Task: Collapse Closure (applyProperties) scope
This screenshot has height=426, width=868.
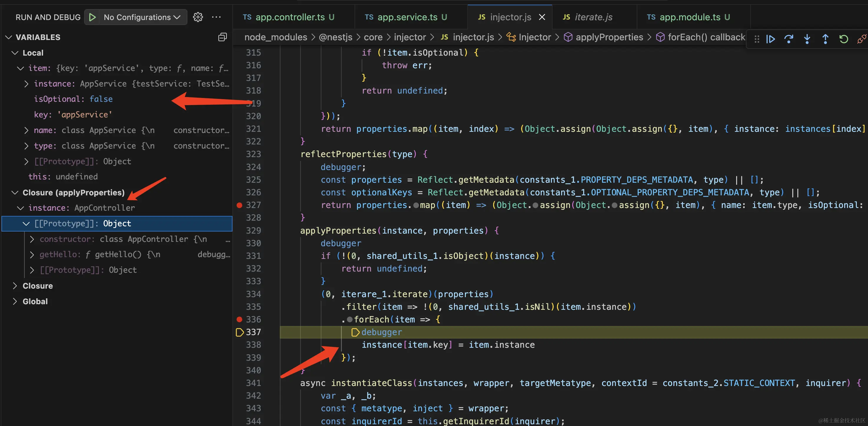Action: (15, 192)
